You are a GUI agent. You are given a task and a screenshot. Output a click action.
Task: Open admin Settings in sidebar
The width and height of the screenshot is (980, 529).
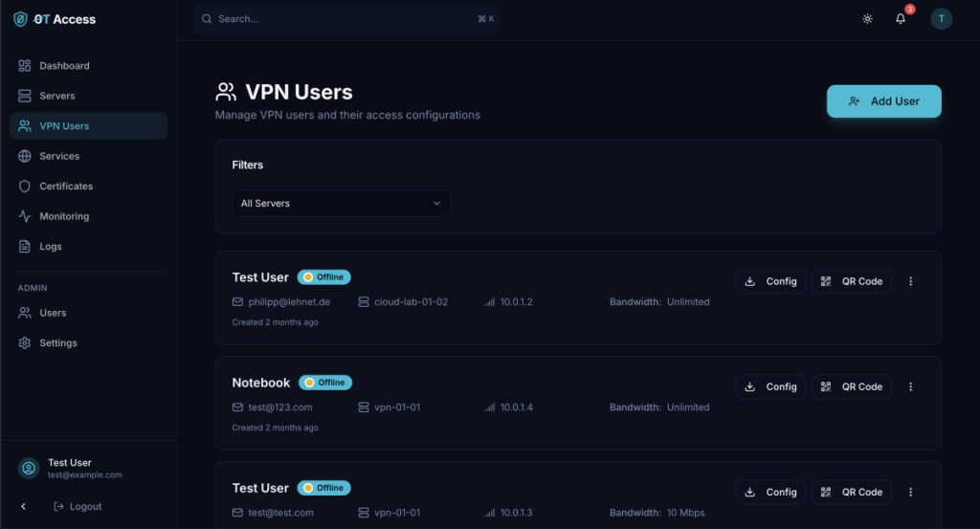tap(58, 342)
